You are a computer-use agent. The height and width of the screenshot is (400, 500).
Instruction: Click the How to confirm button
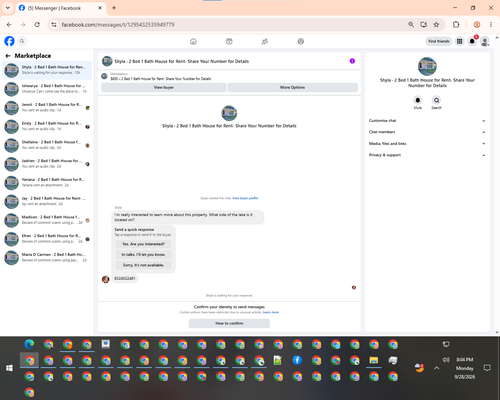tap(229, 323)
